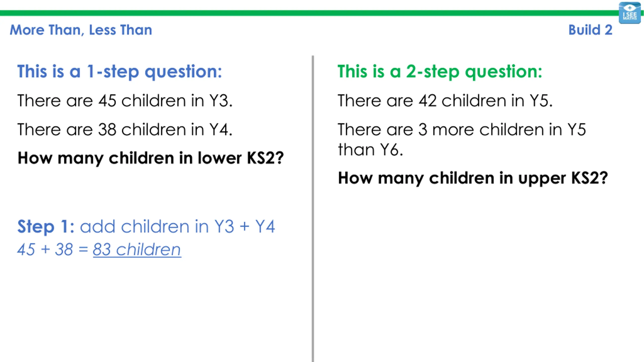Screen dimensions: 644x362
Task: Select the 'More Than, Less Than' title
Action: point(81,30)
